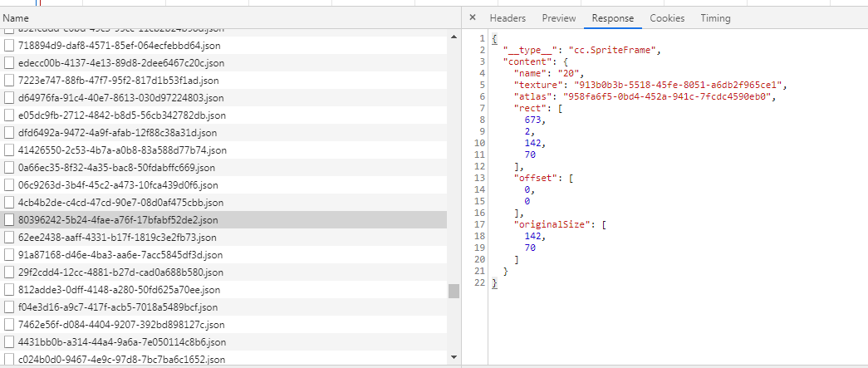Open the Preview tab
This screenshot has height=368, width=868.
click(559, 17)
